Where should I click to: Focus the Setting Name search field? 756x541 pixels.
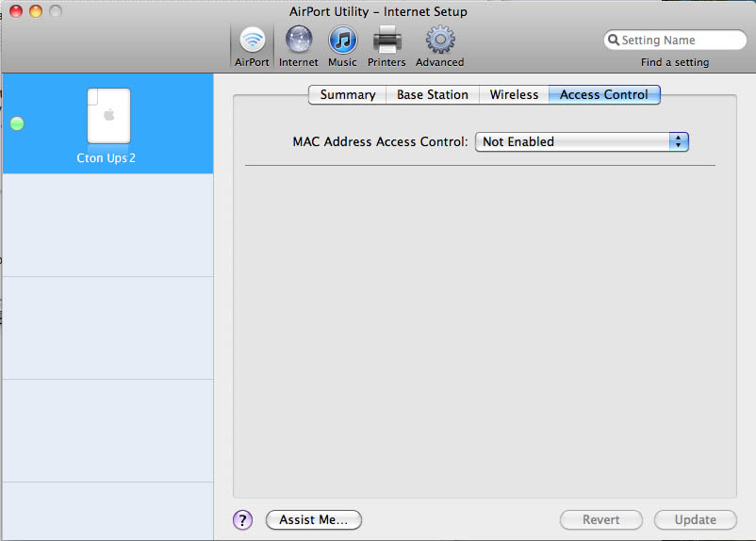coord(675,40)
